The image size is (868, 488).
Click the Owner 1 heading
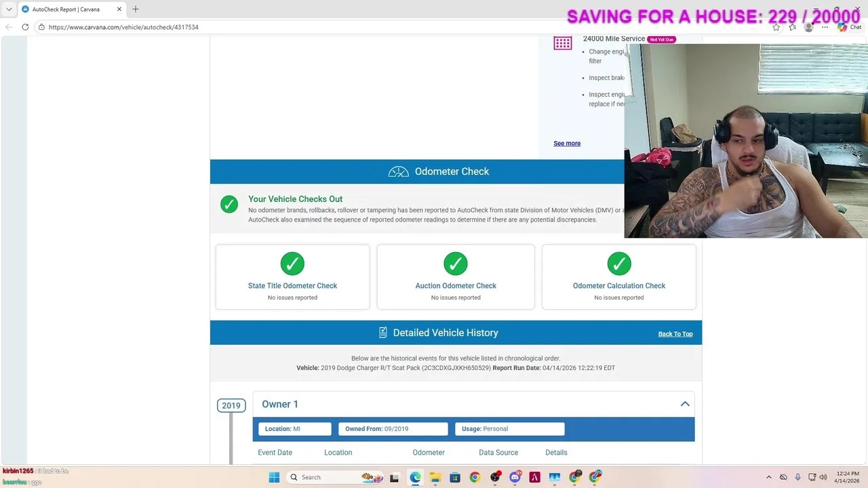point(280,404)
